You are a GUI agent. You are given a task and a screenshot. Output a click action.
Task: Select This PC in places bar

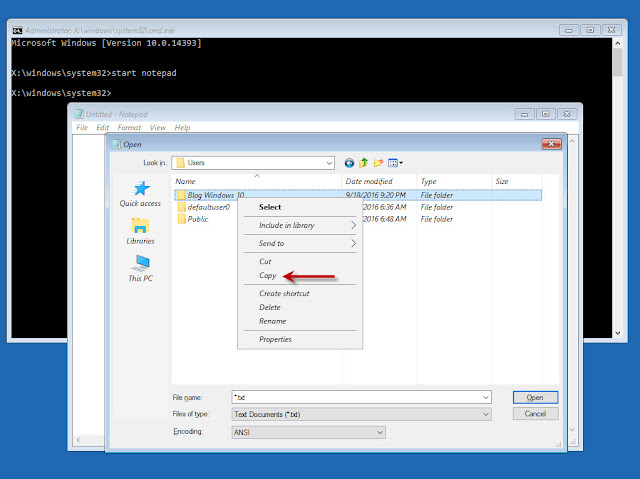pyautogui.click(x=140, y=268)
